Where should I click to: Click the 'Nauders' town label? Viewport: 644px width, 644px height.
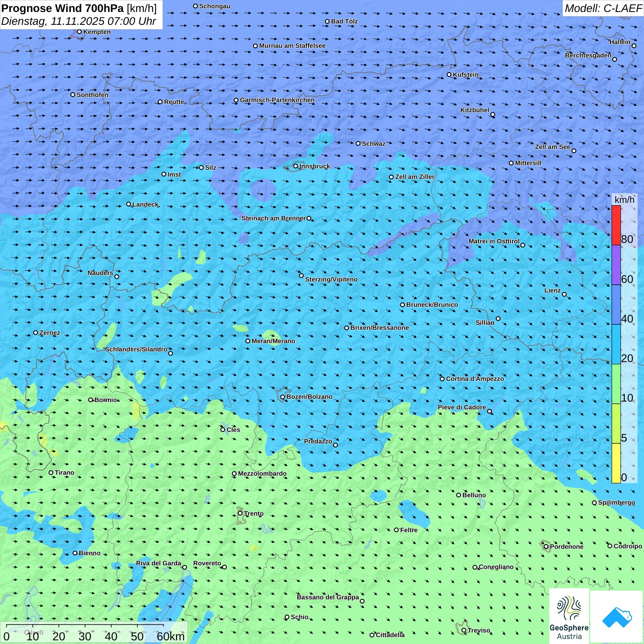click(100, 273)
